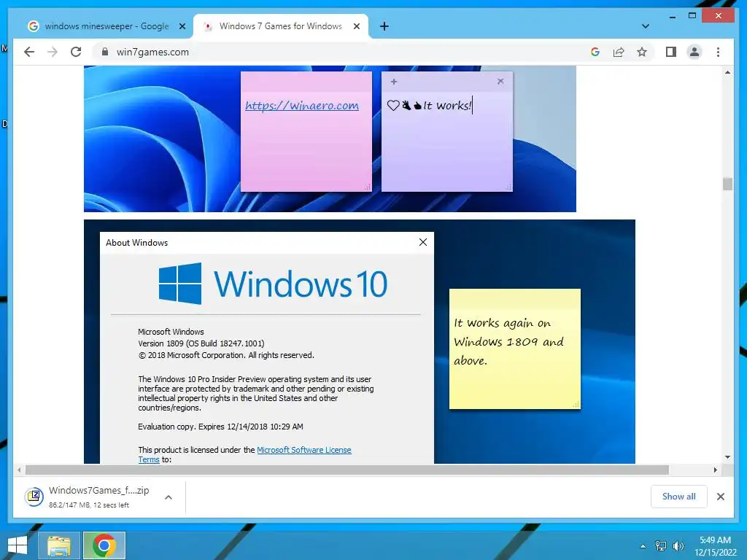Open a new browser tab
Viewport: 747px width, 560px height.
384,26
